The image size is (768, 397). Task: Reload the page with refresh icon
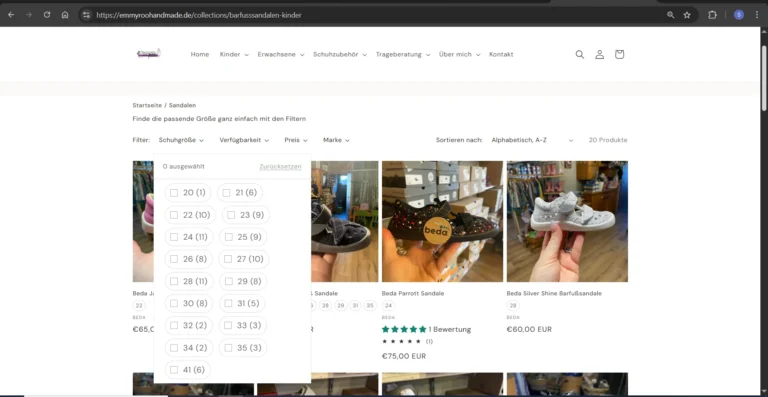point(47,15)
